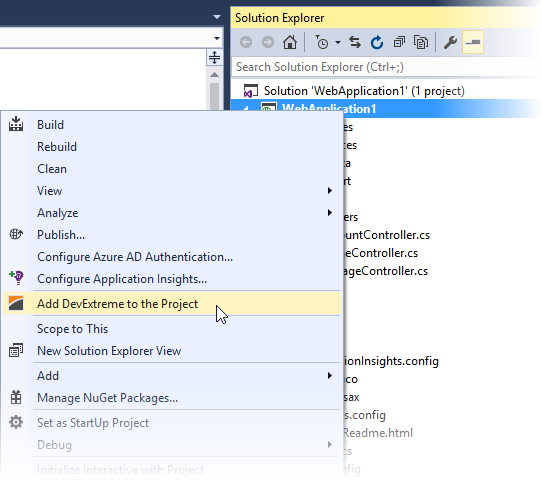Expand the Debug submenu arrow
Image resolution: width=542 pixels, height=481 pixels.
[x=330, y=445]
